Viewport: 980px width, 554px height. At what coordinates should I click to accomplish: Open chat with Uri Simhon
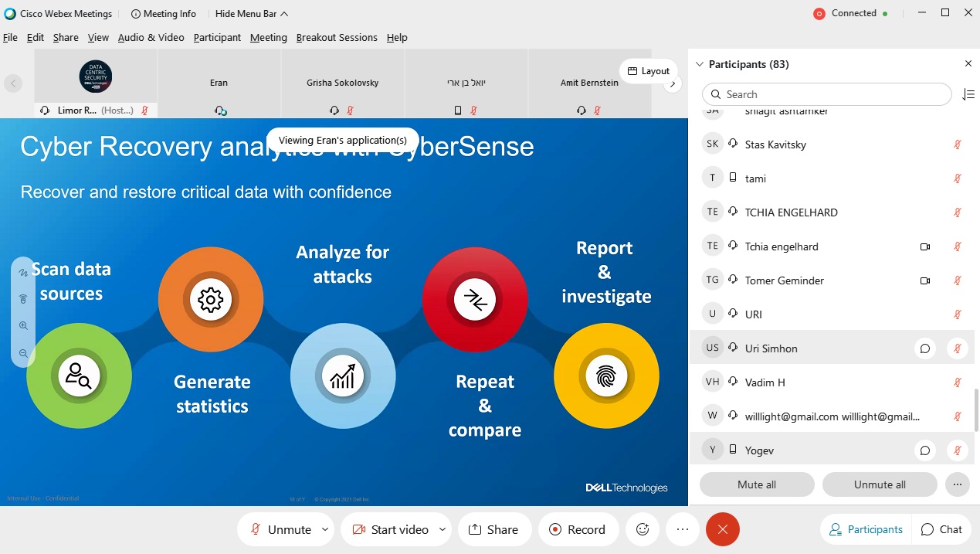coord(924,348)
